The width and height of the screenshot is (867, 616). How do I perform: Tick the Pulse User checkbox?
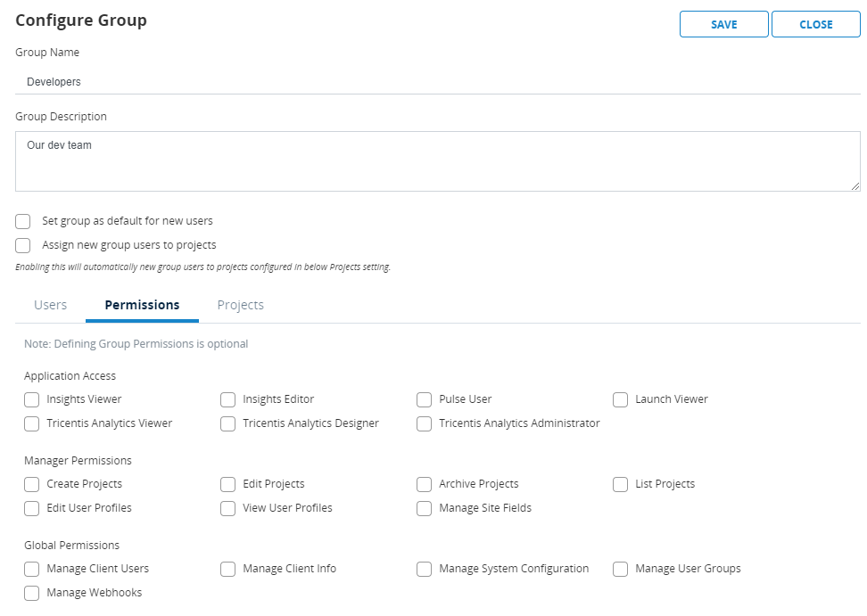pos(425,399)
